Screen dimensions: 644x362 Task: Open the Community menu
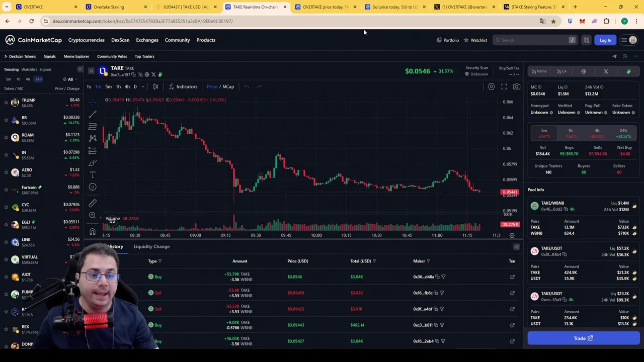point(177,40)
